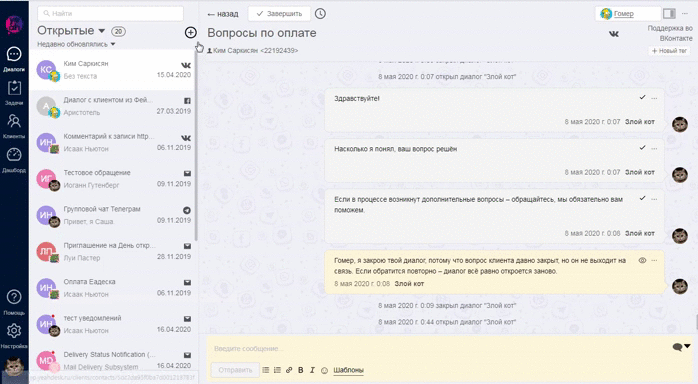Open the Clients section in sidebar
Viewport: 698px width, 384px height.
(x=14, y=126)
